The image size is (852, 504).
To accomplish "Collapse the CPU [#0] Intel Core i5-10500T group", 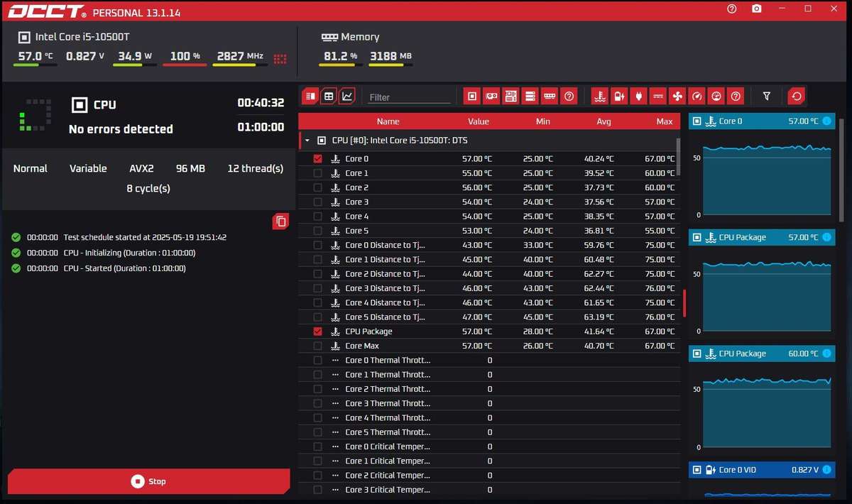I will point(307,141).
